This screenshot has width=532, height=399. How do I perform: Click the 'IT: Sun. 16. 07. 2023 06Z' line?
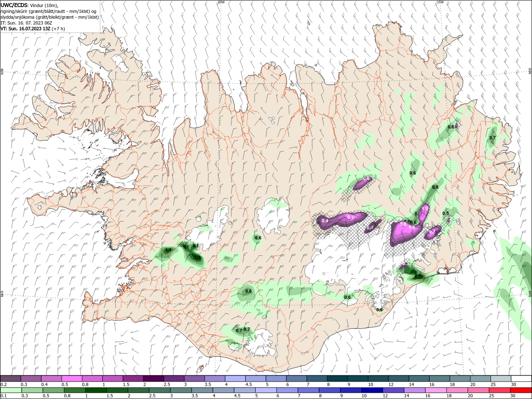pos(26,23)
